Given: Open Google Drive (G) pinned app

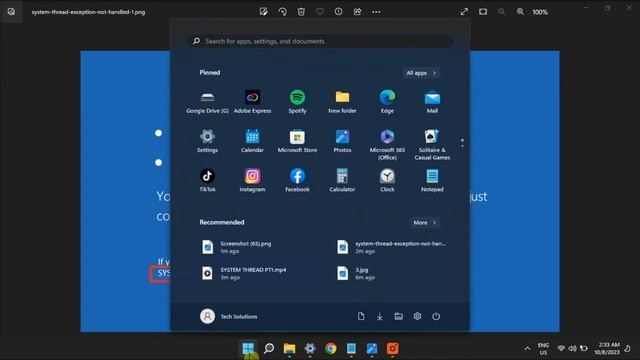Looking at the screenshot, I should tap(207, 102).
